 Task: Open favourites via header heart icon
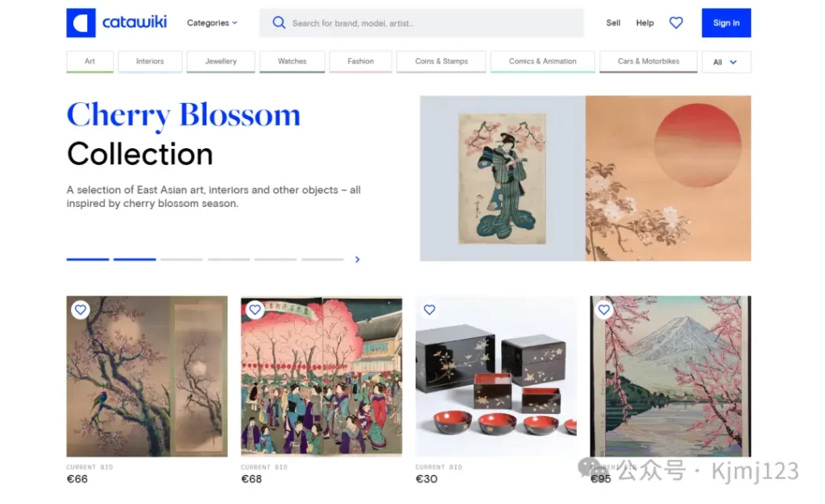pyautogui.click(x=676, y=23)
